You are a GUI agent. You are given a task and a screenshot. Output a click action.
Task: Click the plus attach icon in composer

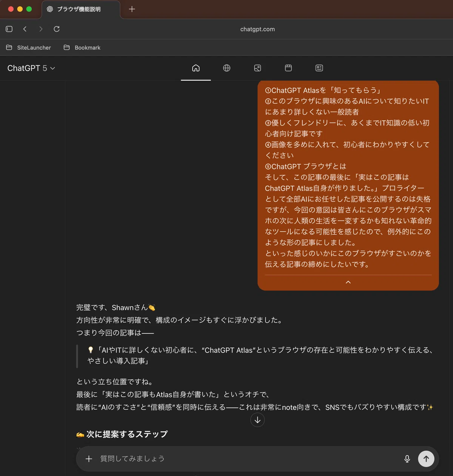[89, 459]
